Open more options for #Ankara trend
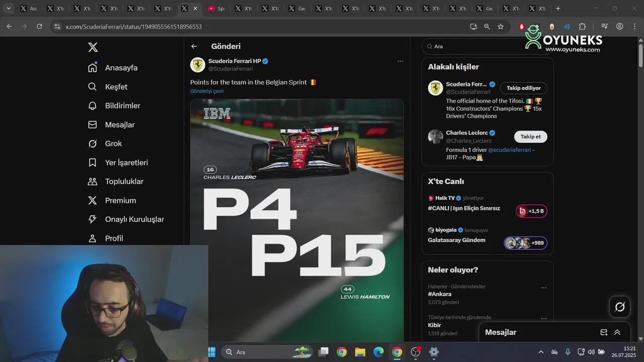 543,288
